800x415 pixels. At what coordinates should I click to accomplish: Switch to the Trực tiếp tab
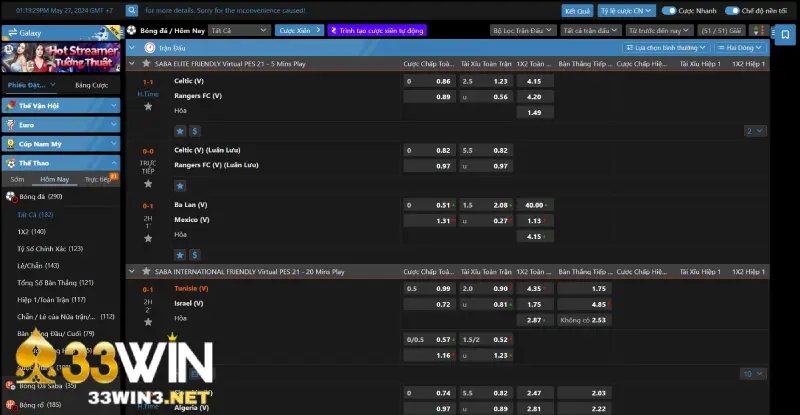coord(98,179)
